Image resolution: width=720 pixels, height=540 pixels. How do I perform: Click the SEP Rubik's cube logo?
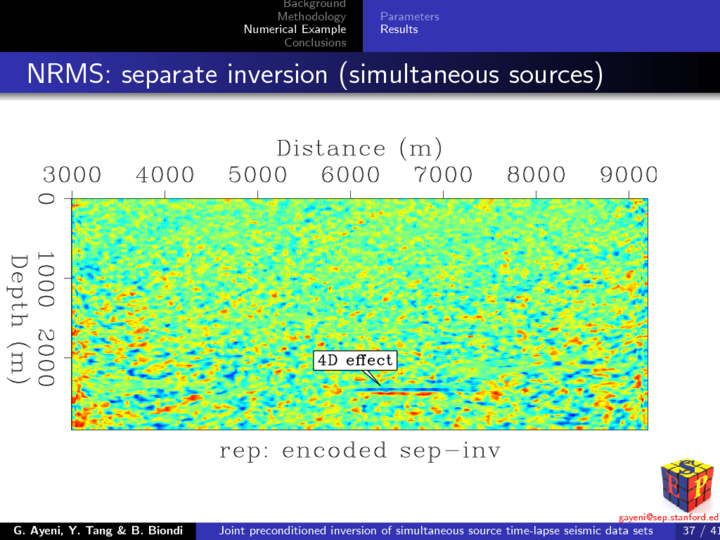click(x=687, y=484)
